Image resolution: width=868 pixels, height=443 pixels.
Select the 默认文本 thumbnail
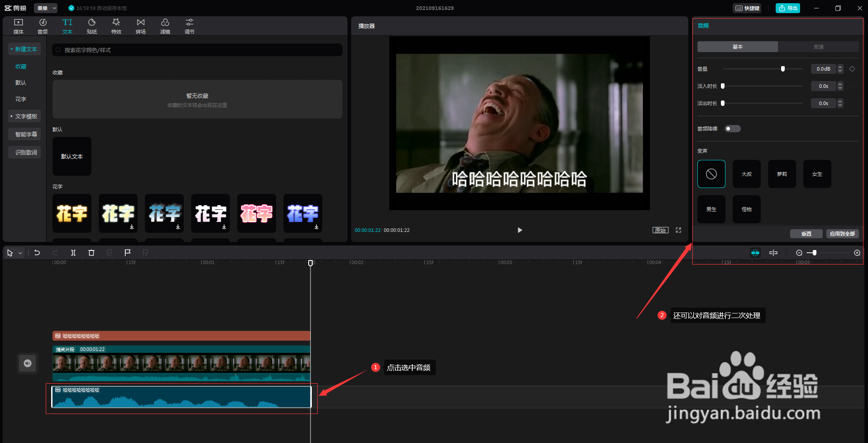click(72, 156)
